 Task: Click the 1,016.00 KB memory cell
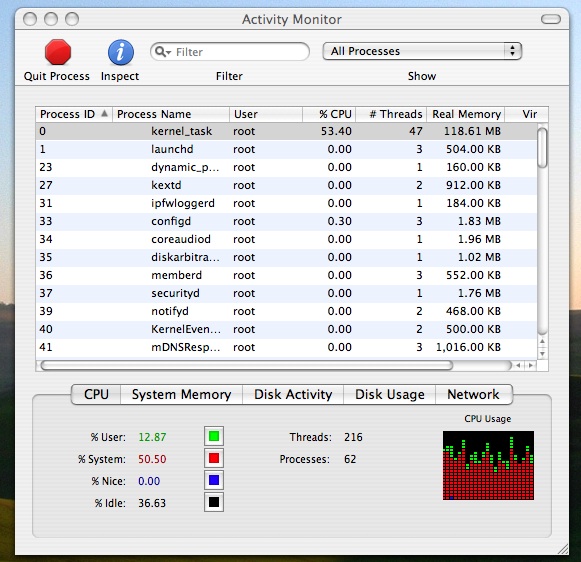point(468,347)
